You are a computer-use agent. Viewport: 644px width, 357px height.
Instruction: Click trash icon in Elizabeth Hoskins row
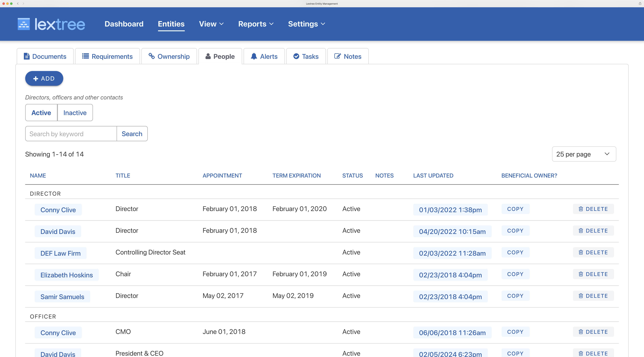coord(581,274)
